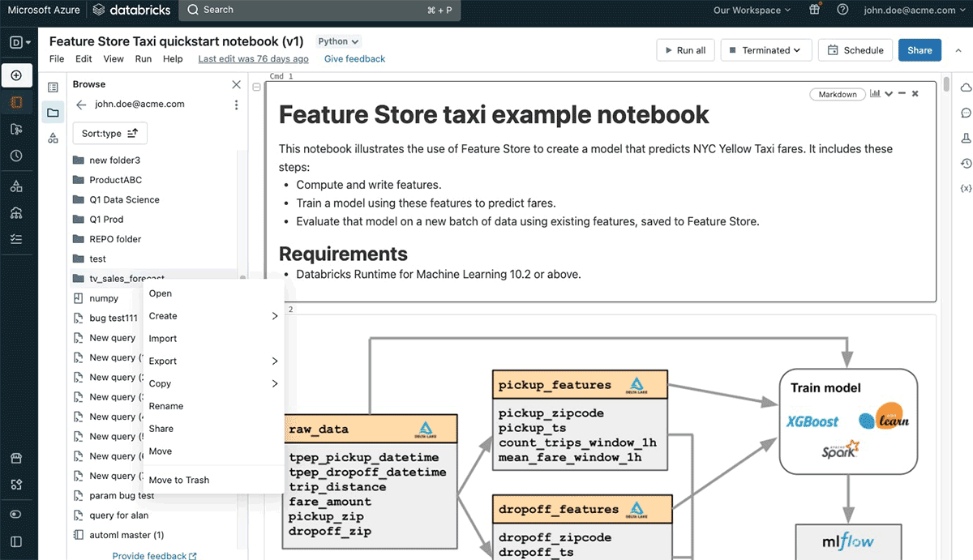The image size is (973, 560).
Task: Open revision history icon in right sidebar
Action: tap(966, 164)
